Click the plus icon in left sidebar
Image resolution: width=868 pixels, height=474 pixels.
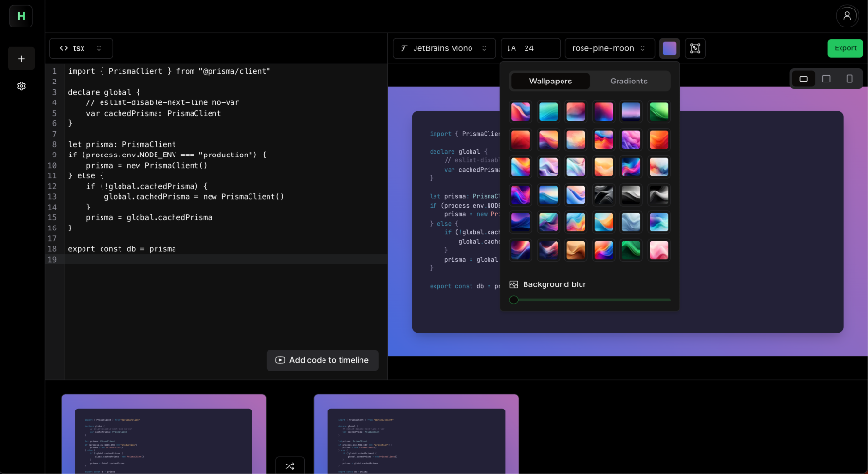point(21,59)
